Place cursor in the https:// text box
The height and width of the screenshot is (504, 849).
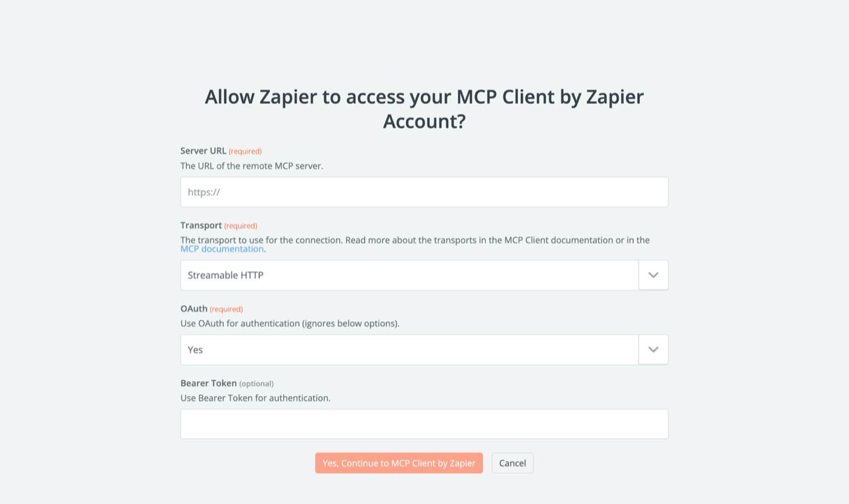(424, 191)
